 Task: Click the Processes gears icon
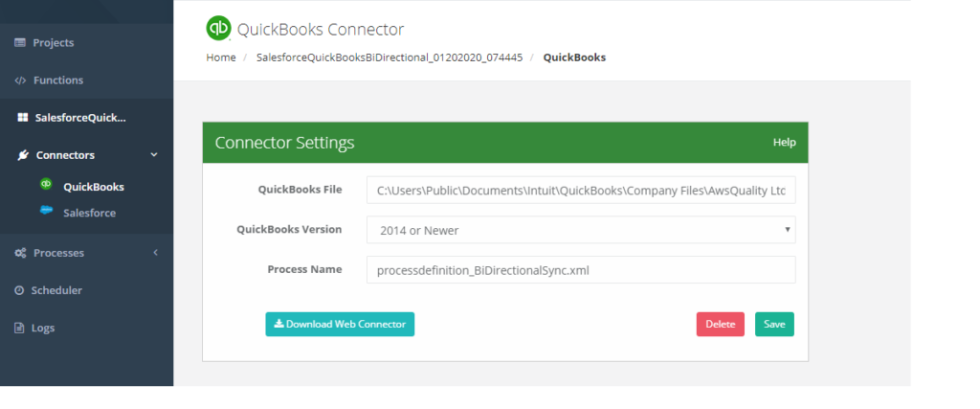tap(20, 253)
